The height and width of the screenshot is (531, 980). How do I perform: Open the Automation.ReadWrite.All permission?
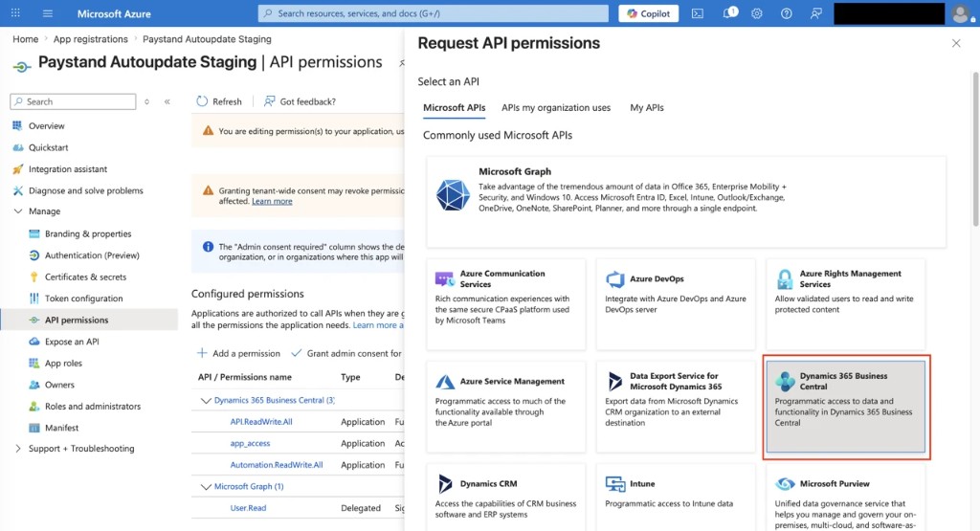pyautogui.click(x=277, y=465)
